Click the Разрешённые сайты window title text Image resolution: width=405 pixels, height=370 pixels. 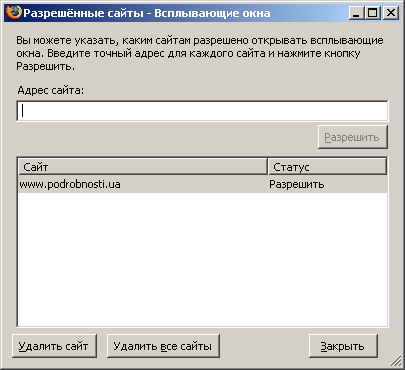coord(147,13)
